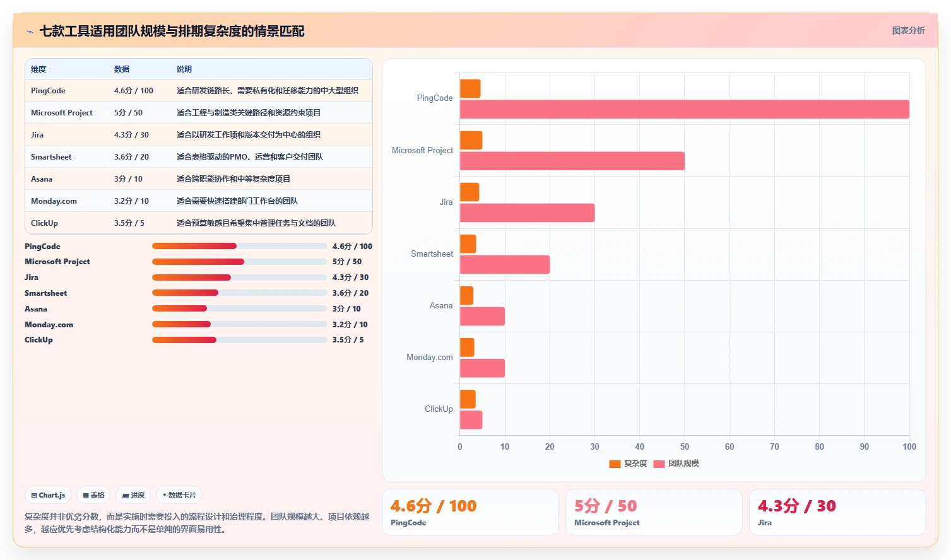Click the ClickUp progress bar
951x560 pixels.
coord(239,340)
